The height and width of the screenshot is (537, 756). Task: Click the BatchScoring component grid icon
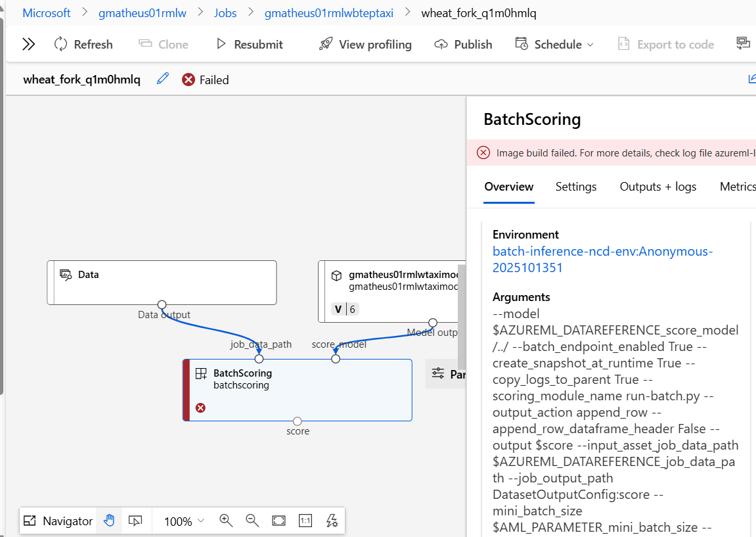(201, 373)
